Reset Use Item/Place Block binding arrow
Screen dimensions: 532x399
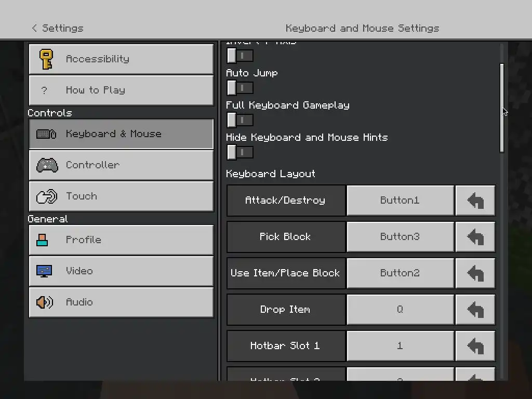(475, 273)
